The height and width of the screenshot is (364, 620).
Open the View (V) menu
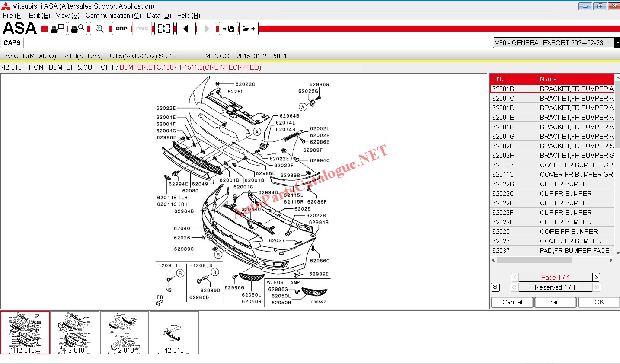pyautogui.click(x=68, y=16)
